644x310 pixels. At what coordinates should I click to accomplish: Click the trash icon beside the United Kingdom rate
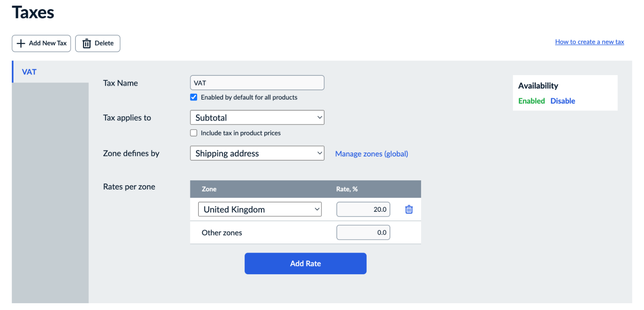click(x=409, y=209)
